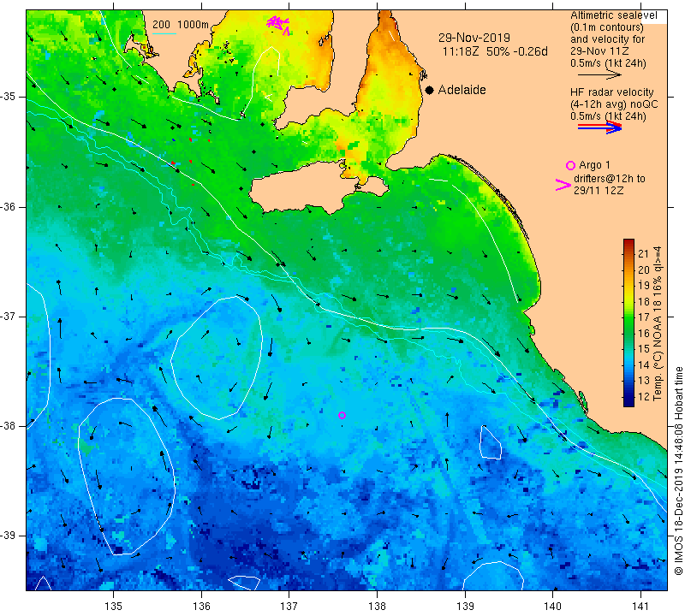Click the Argo 1 legend circle symbol

[570, 165]
